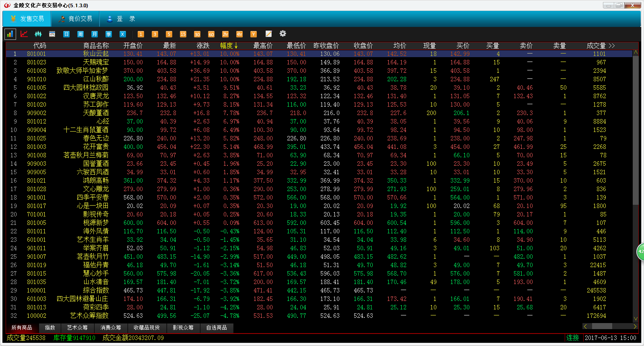Select the 5-minute period icon
644x346 pixels.
pos(169,34)
